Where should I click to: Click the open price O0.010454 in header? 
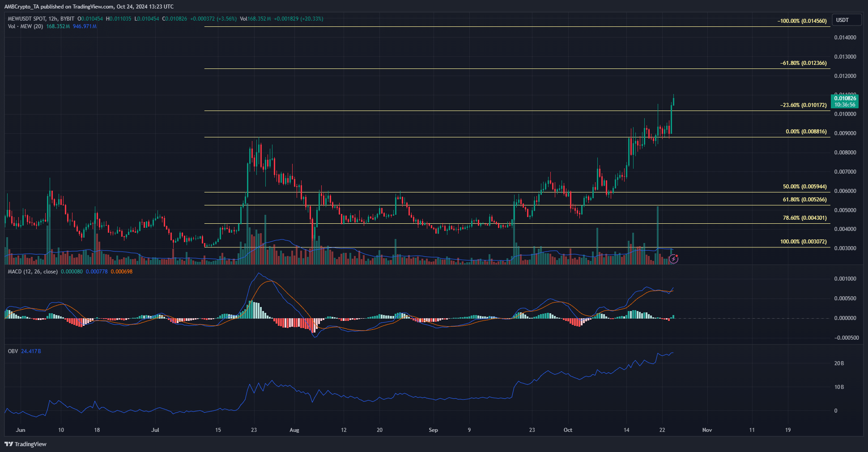(x=90, y=19)
